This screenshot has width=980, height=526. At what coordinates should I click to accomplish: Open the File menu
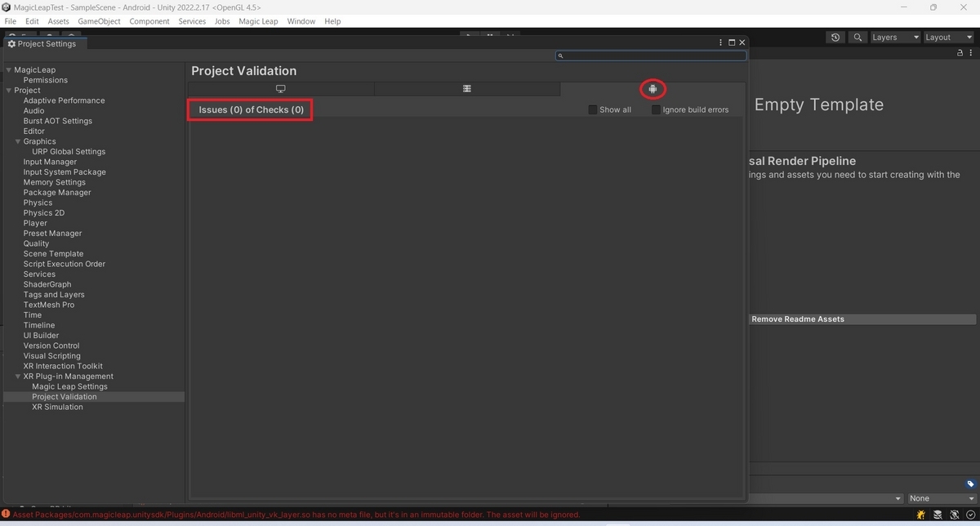[x=11, y=21]
